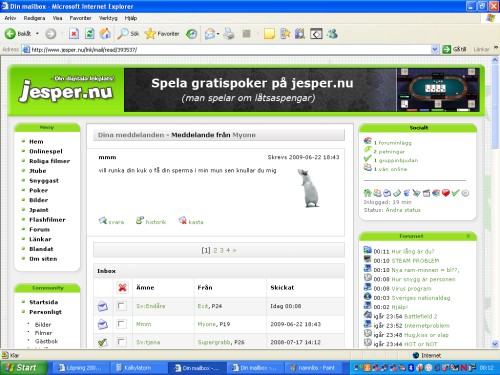Open the Arkiv menu

pos(10,18)
